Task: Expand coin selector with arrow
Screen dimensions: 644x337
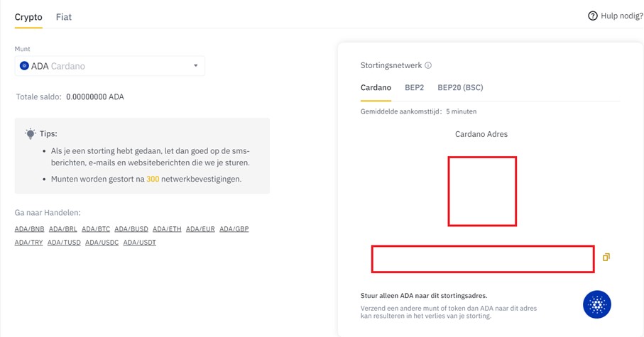Action: [196, 66]
